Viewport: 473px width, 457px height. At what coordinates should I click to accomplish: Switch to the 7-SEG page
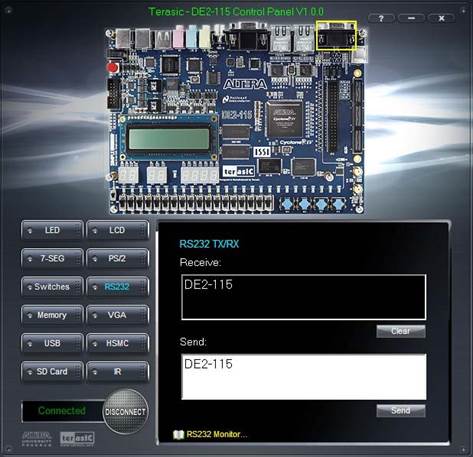pyautogui.click(x=52, y=258)
